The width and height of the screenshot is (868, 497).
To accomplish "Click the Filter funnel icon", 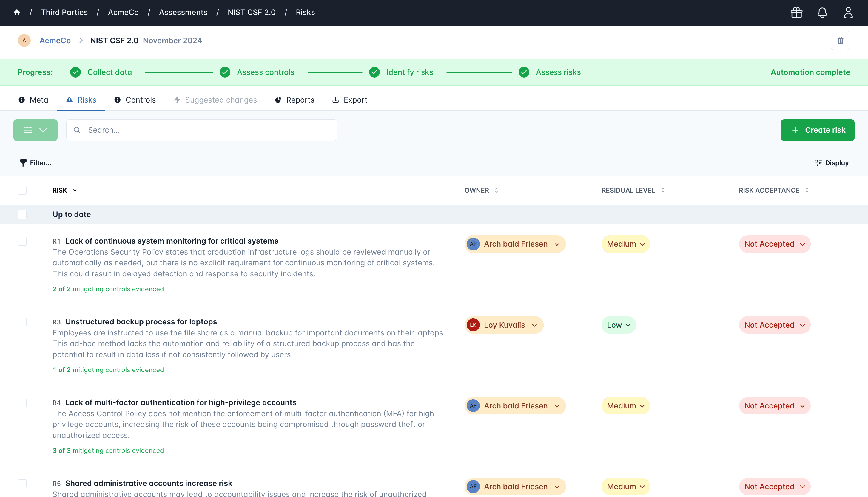I will (x=23, y=163).
